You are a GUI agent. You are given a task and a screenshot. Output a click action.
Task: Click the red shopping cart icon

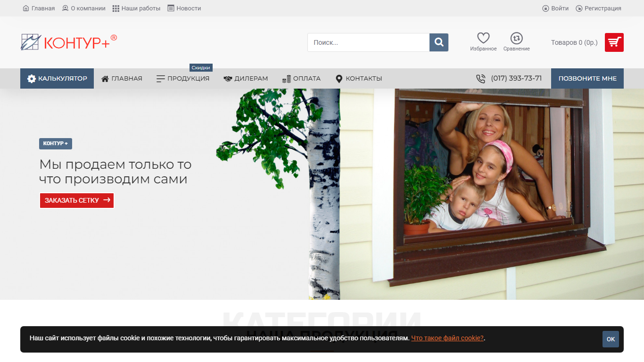pos(614,42)
